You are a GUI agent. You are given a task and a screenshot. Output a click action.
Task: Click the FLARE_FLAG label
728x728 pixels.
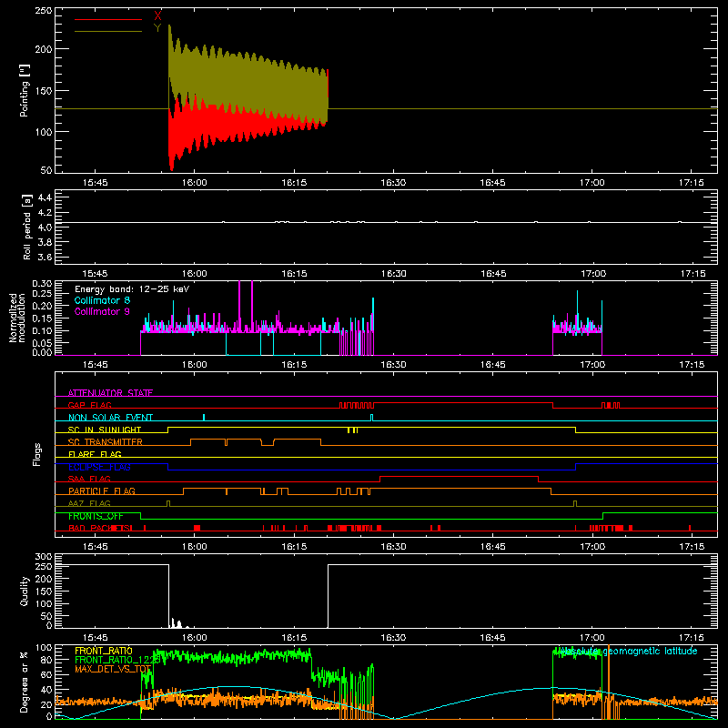click(x=95, y=454)
